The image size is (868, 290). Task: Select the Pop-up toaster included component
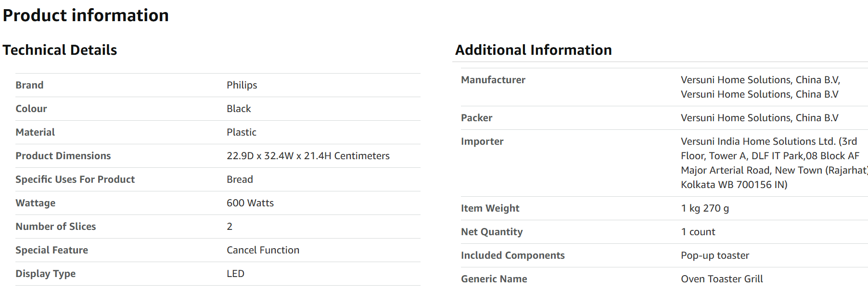[x=715, y=255]
